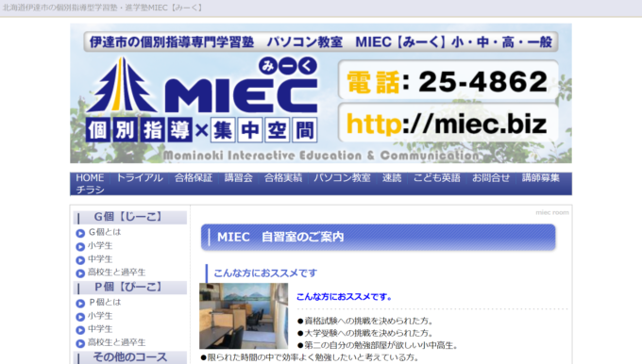Select 講習会 from the navigation

pyautogui.click(x=238, y=178)
